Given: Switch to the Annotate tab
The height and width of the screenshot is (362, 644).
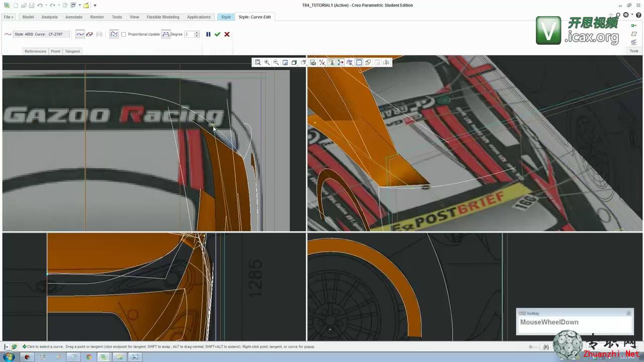Looking at the screenshot, I should (74, 17).
